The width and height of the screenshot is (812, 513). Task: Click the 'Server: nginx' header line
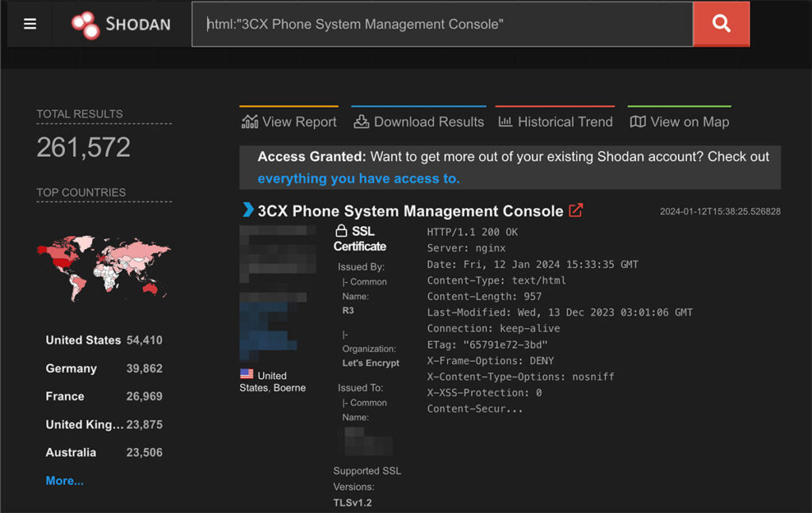pyautogui.click(x=466, y=248)
